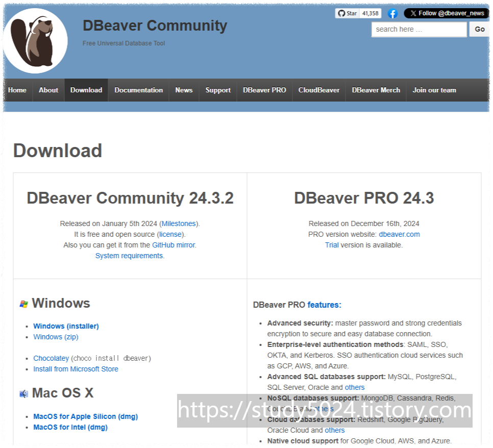Viewport: 493px width, 448px height.
Task: Open the System requirements link
Action: coord(129,256)
